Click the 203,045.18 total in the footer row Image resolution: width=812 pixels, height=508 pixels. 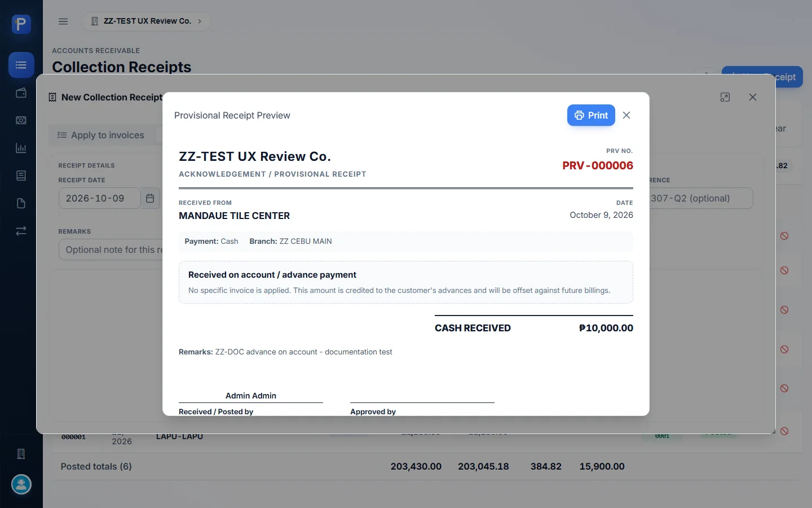pyautogui.click(x=483, y=466)
